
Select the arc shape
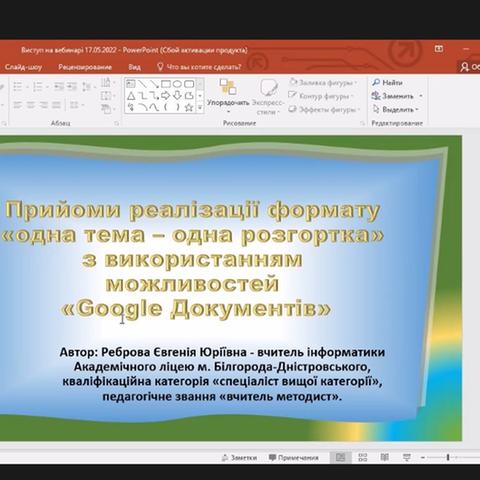pos(142,107)
